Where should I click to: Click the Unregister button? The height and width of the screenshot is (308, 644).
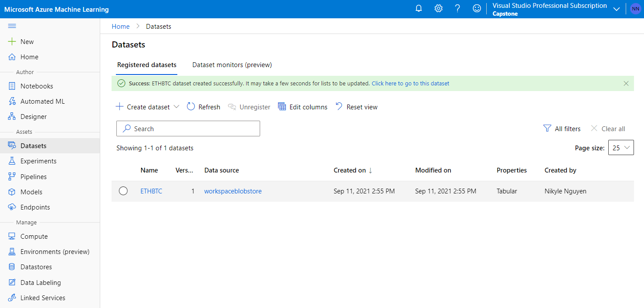249,107
